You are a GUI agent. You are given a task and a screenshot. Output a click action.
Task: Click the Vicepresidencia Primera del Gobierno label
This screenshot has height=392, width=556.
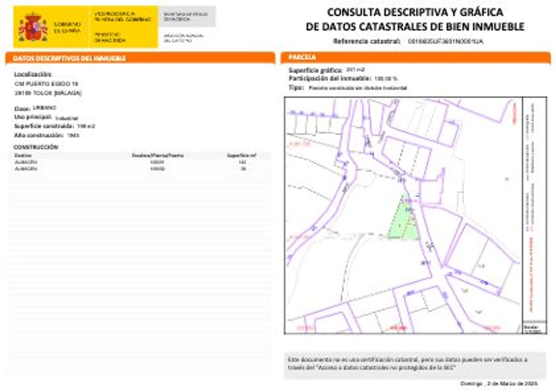pos(122,16)
